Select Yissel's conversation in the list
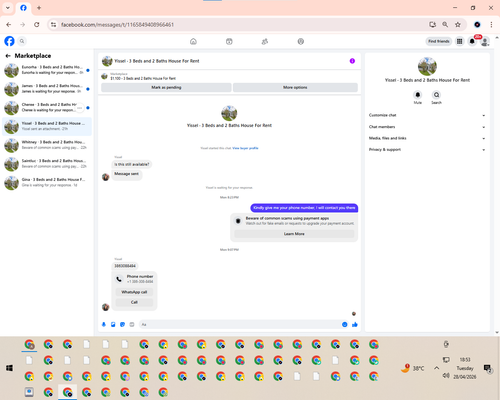 click(47, 126)
